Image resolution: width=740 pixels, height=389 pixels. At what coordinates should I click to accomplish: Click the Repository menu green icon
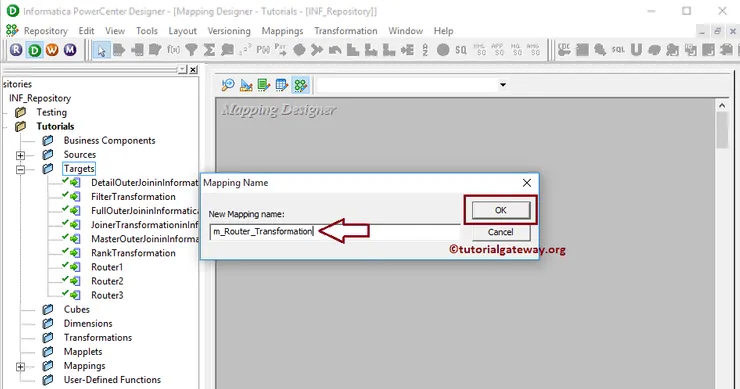tap(12, 31)
